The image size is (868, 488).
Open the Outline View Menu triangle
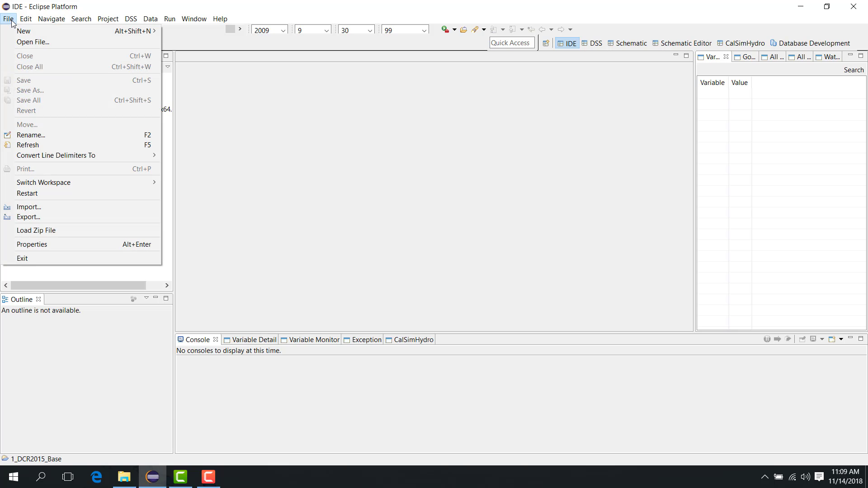[x=146, y=298]
